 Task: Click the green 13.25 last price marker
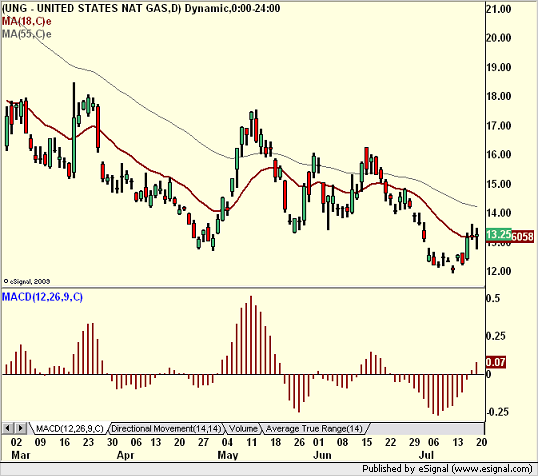499,234
